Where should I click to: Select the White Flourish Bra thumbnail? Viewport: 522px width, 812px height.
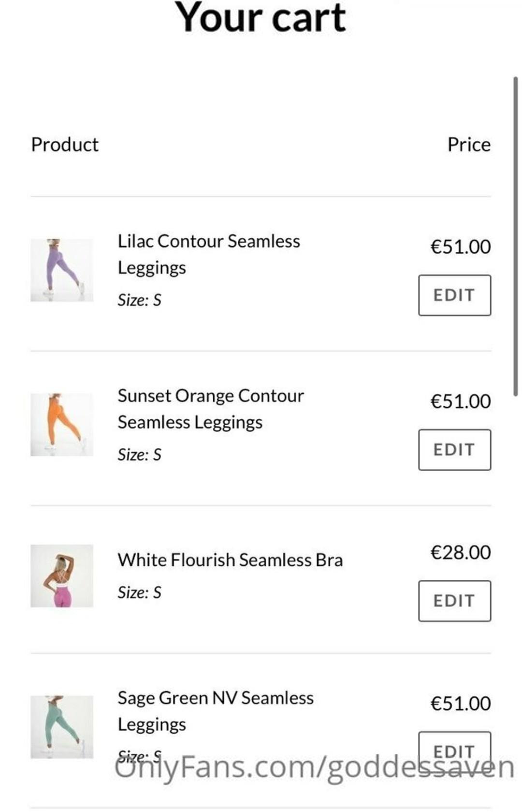pos(61,576)
